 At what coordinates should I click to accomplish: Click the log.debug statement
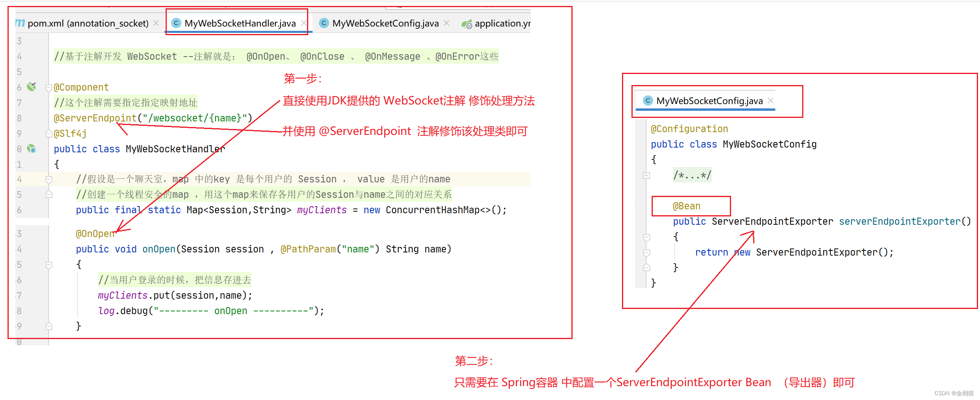[211, 311]
